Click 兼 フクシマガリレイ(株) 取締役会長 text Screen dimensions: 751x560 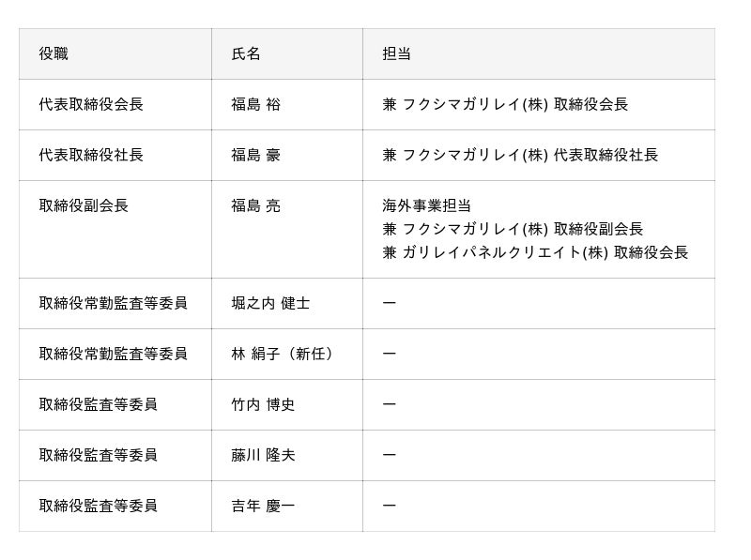(x=505, y=105)
